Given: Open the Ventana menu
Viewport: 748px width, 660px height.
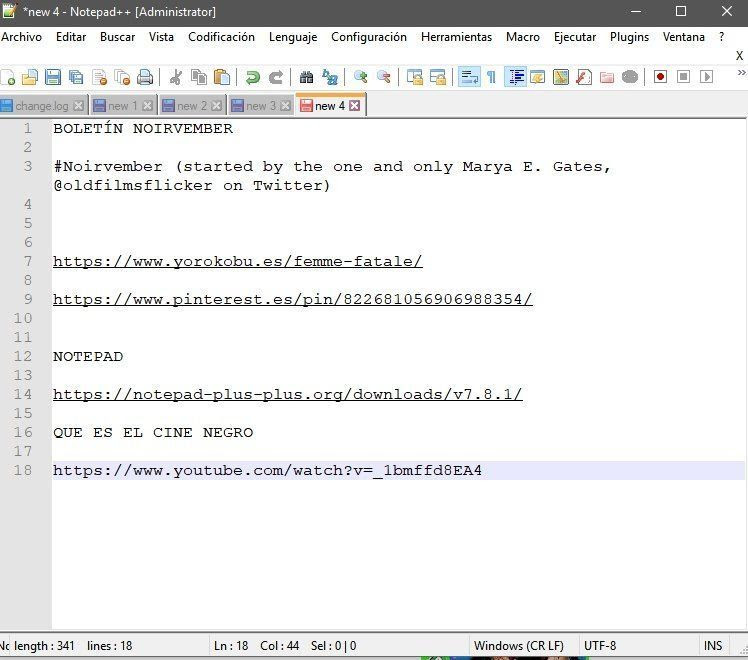Looking at the screenshot, I should (684, 37).
